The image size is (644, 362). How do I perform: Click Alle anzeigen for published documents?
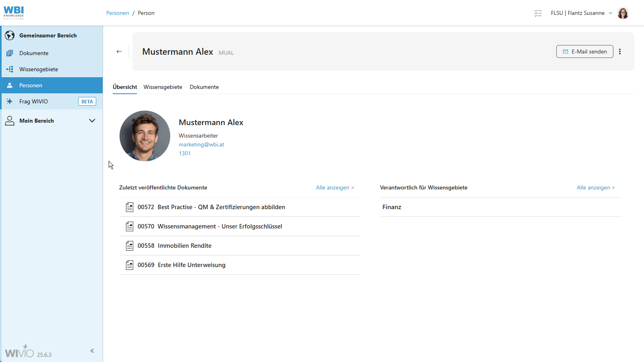point(335,187)
